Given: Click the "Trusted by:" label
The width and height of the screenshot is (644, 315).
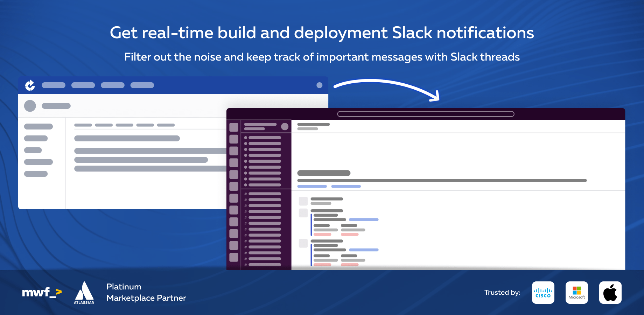Looking at the screenshot, I should pos(502,292).
